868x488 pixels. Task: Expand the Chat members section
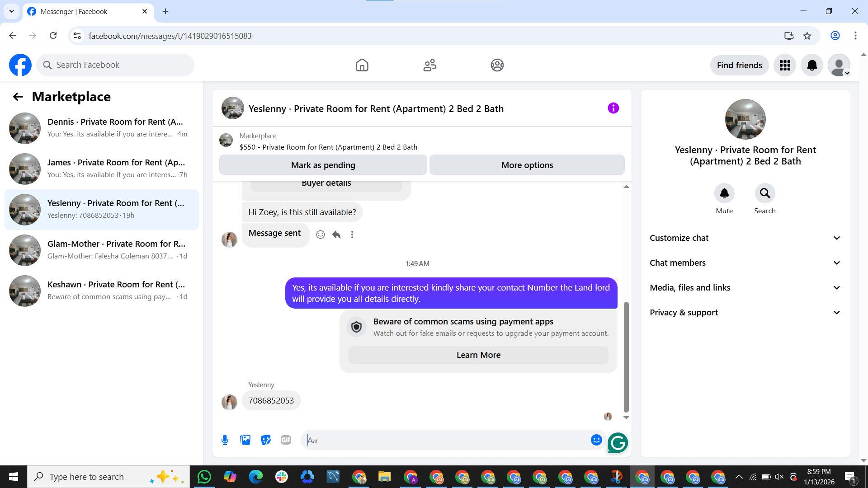[745, 263]
